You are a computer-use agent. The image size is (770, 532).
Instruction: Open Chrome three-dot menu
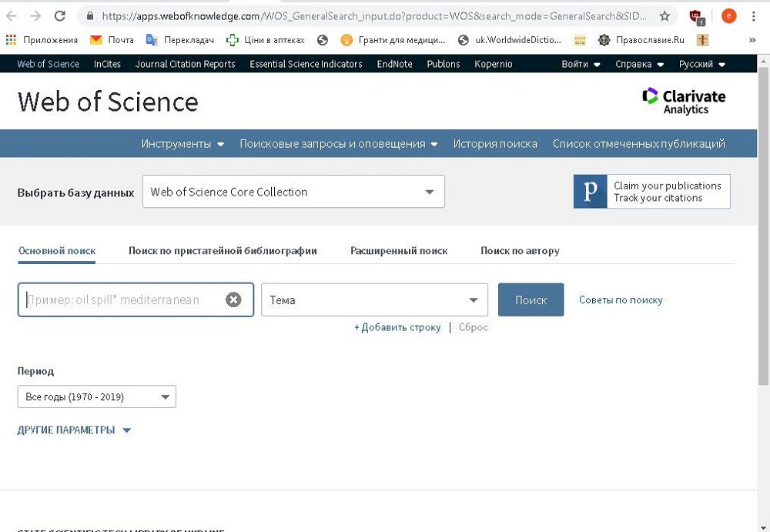(753, 16)
